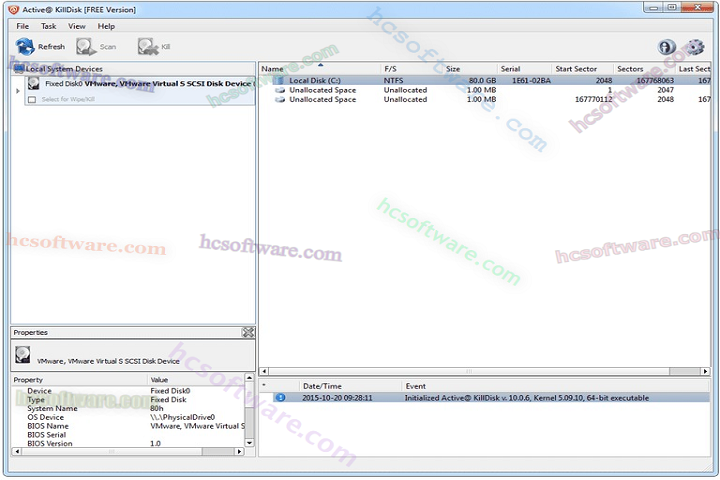This screenshot has width=720, height=480.
Task: Sort by the Name column header
Action: pos(320,69)
